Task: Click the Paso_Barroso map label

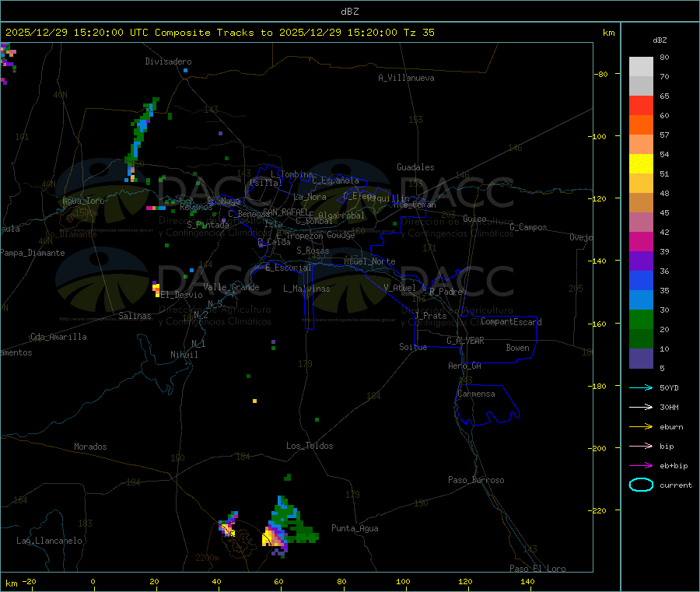Action: pyautogui.click(x=476, y=480)
